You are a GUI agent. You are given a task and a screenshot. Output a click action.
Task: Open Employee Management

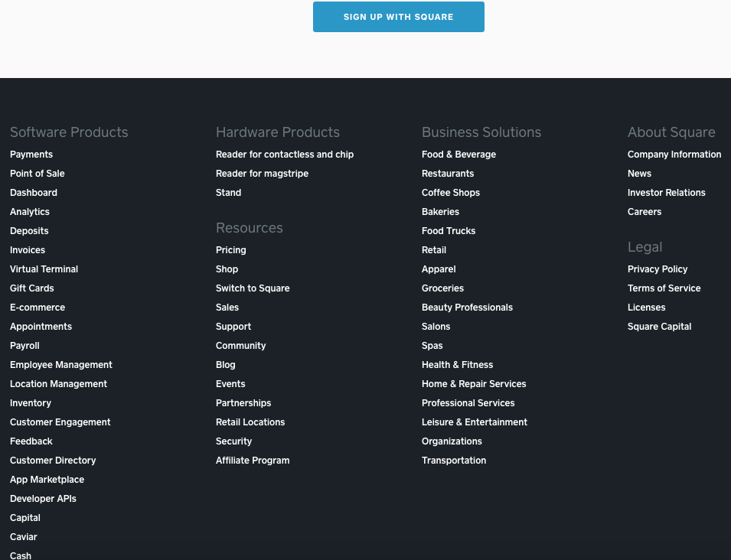pyautogui.click(x=61, y=364)
